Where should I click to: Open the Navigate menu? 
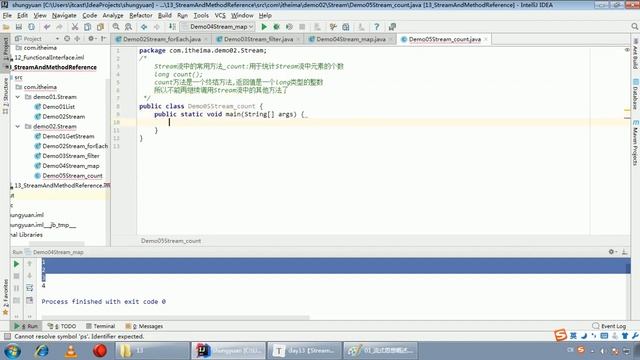pos(64,16)
